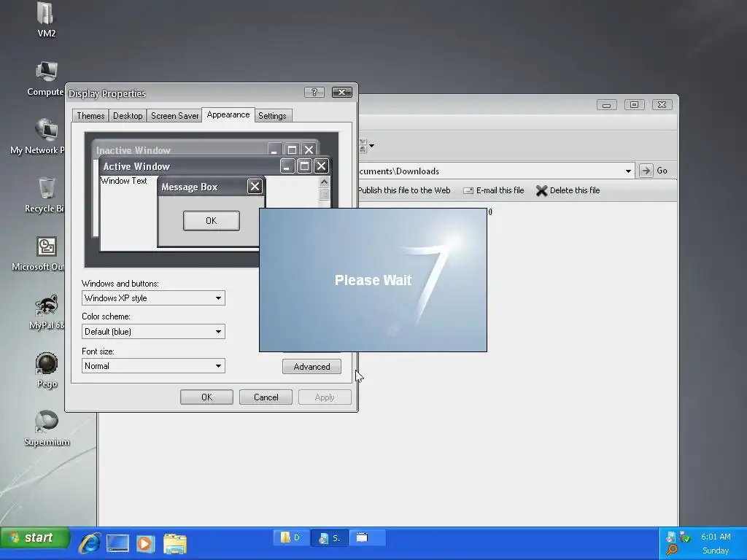Switch to the unlabeled window taskbar button
747x560 pixels.
coord(368,538)
